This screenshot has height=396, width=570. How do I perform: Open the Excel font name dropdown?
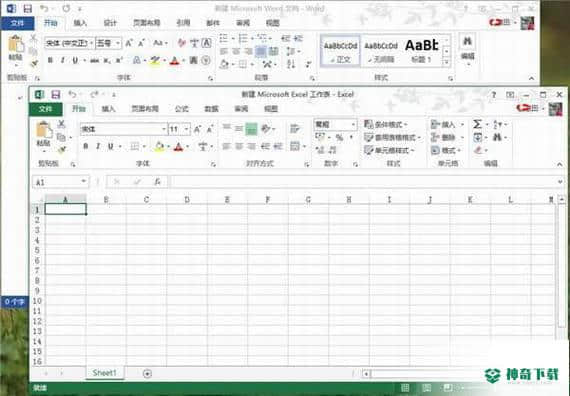pyautogui.click(x=164, y=129)
